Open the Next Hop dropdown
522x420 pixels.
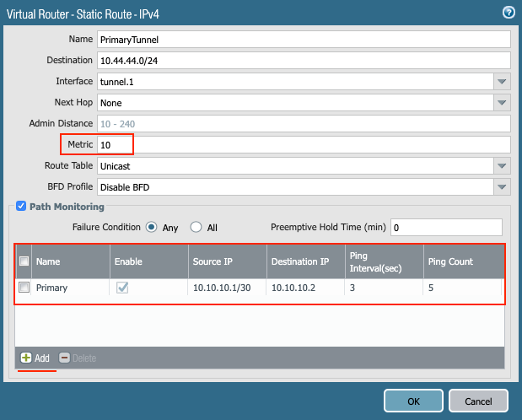tap(502, 102)
